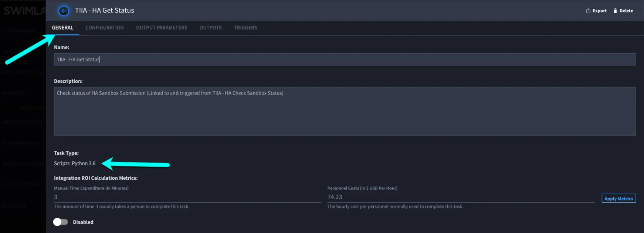Go to the Outputs tab
The height and width of the screenshot is (233, 644).
(x=211, y=28)
